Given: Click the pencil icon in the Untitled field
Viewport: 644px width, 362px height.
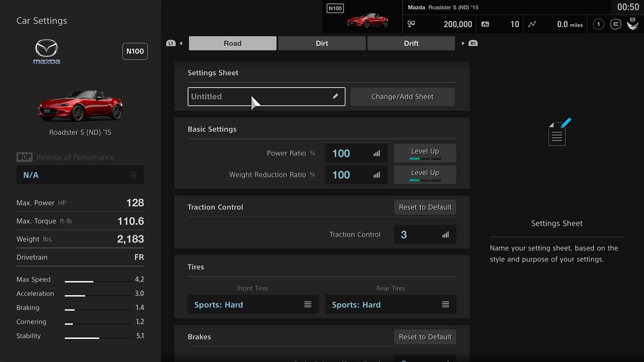Looking at the screenshot, I should [x=336, y=97].
